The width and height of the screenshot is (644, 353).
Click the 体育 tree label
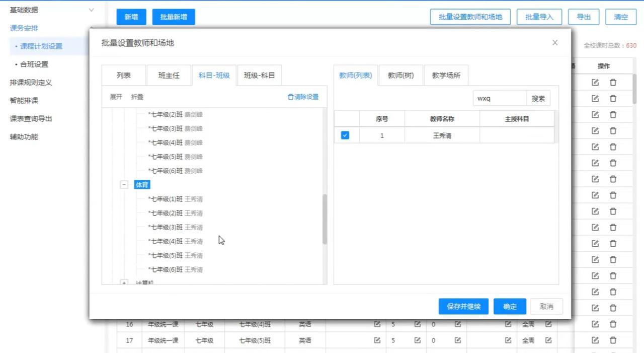click(x=142, y=185)
